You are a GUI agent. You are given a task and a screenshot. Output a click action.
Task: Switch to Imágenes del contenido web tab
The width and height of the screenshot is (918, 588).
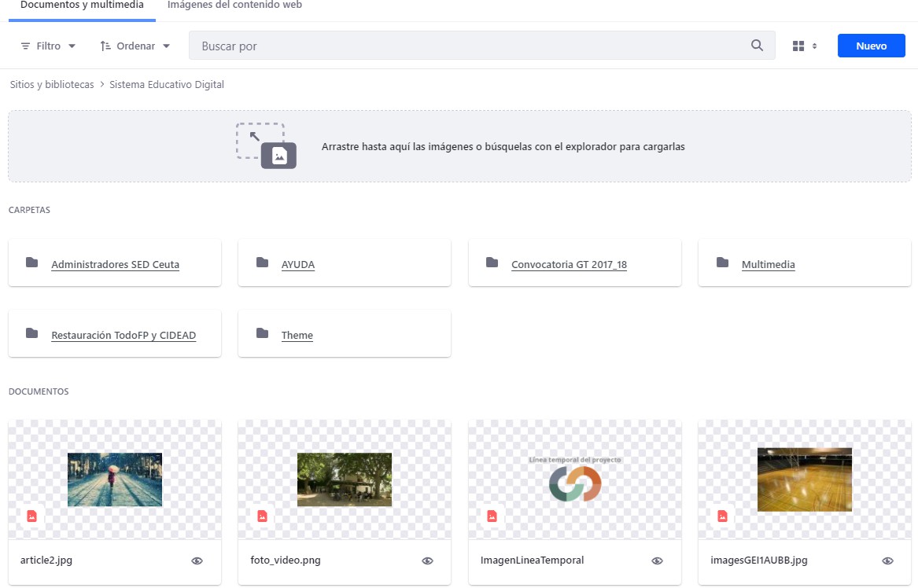(x=234, y=6)
